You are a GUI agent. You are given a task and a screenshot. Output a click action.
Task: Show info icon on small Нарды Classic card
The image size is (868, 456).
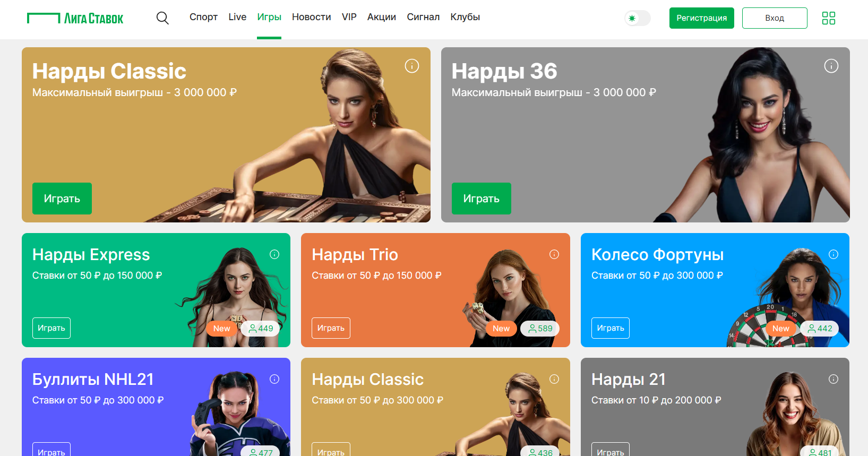554,379
